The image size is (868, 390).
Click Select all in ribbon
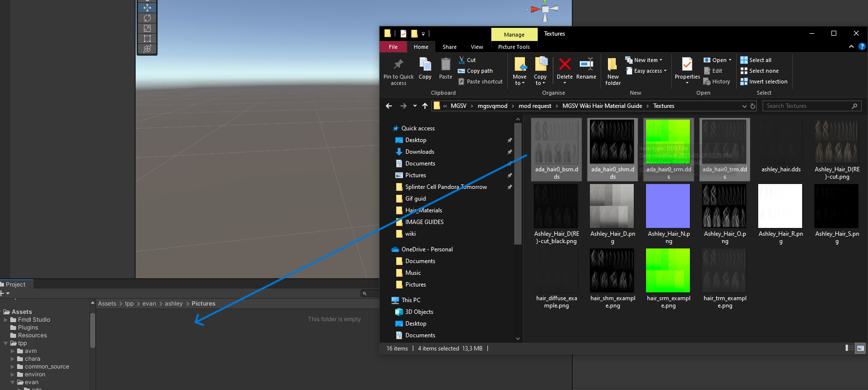(x=756, y=60)
